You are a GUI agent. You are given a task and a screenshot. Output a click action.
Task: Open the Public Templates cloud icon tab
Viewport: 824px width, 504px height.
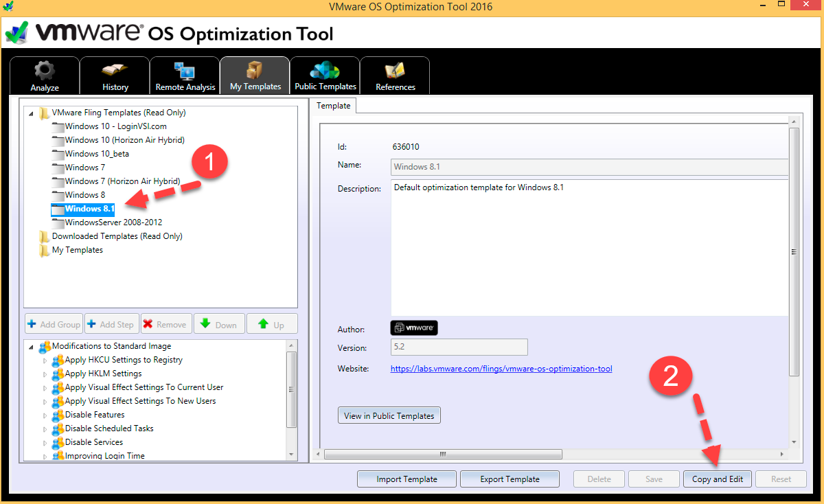tap(325, 76)
